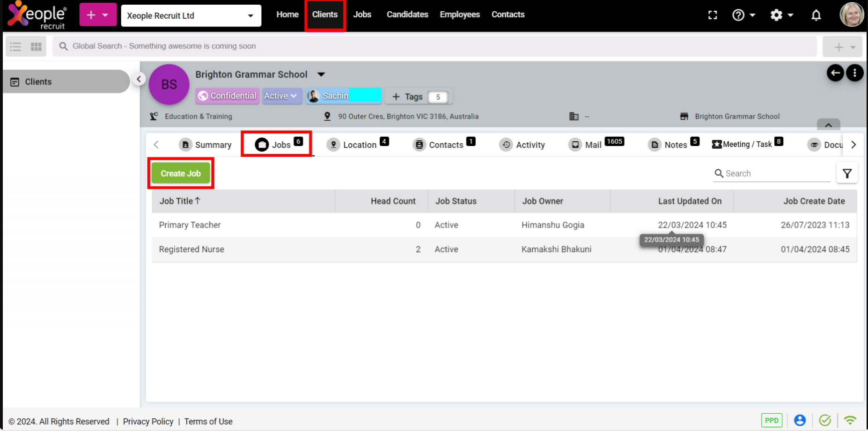Click the blue user status icon
The image size is (868, 431).
[x=800, y=420]
